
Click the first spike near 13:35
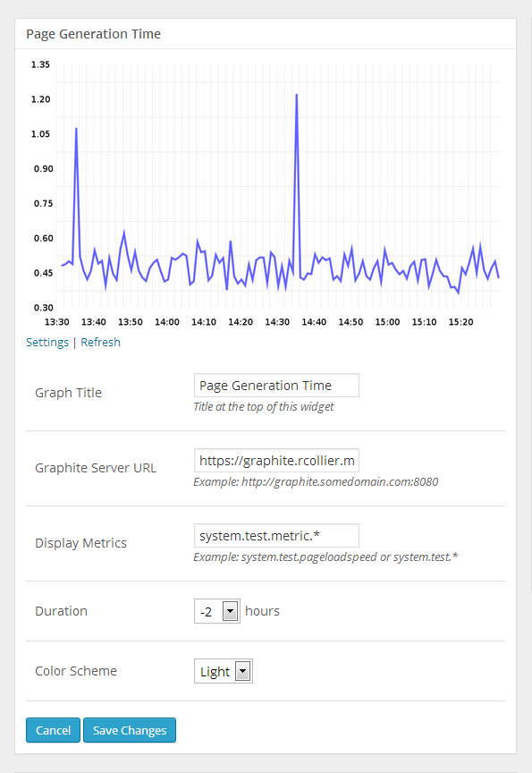point(76,129)
